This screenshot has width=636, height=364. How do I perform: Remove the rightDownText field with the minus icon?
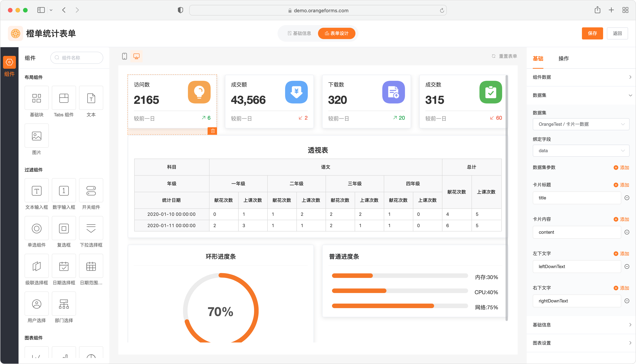point(627,301)
